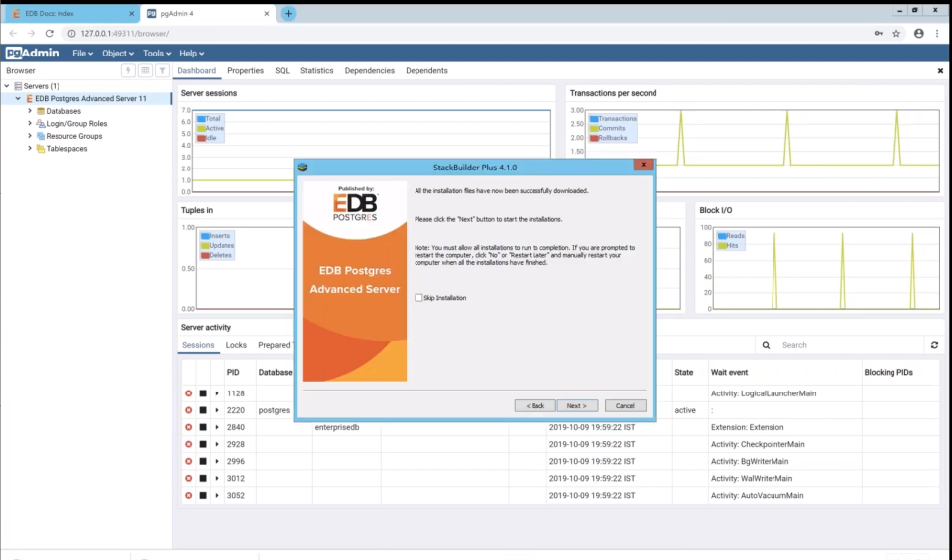
Task: Expand the Resource Groups node
Action: (29, 136)
